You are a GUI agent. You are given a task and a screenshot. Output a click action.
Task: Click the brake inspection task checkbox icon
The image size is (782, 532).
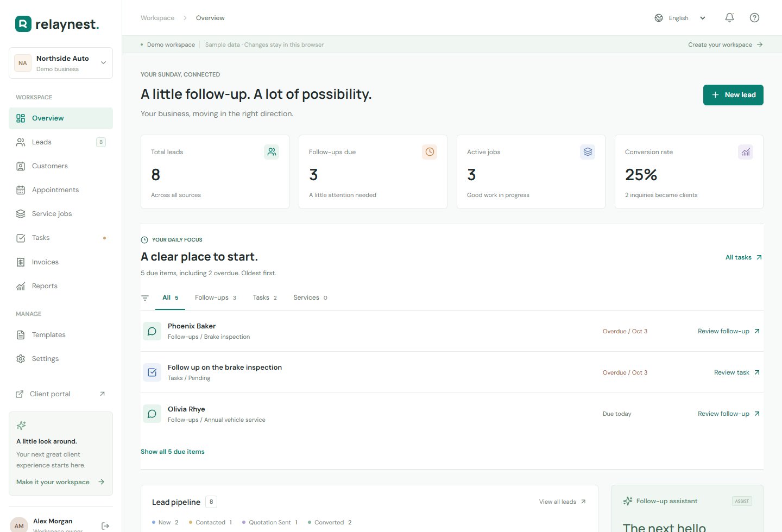152,372
